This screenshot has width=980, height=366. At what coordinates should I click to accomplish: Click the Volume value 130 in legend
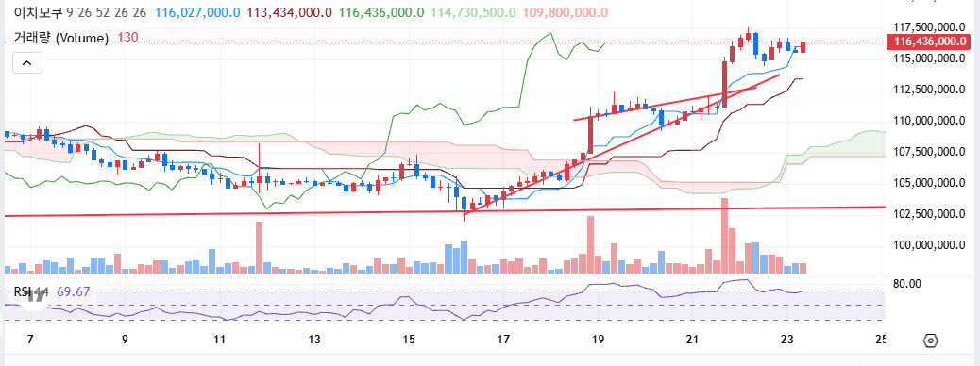127,38
